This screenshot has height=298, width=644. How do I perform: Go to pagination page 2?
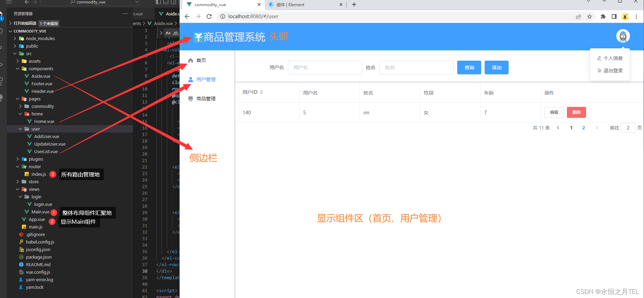click(584, 128)
